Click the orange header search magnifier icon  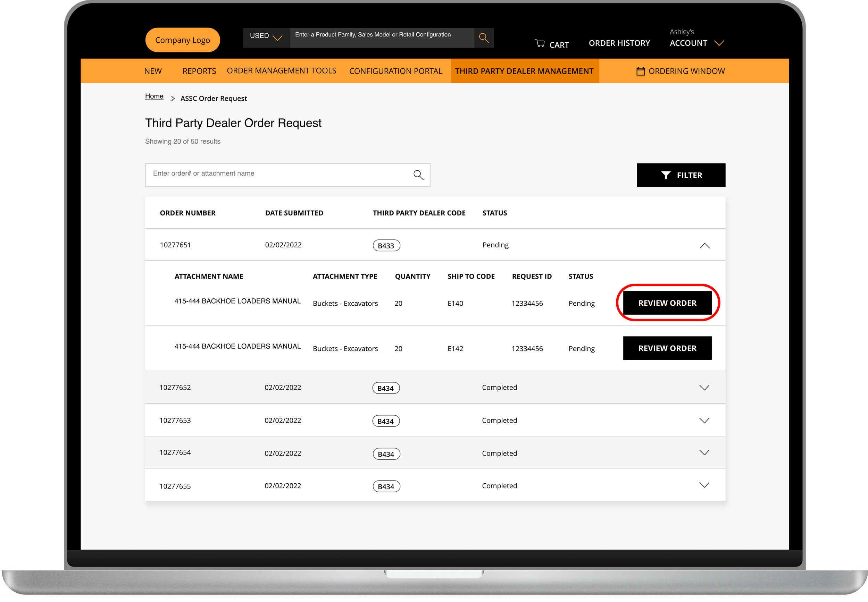pyautogui.click(x=483, y=38)
